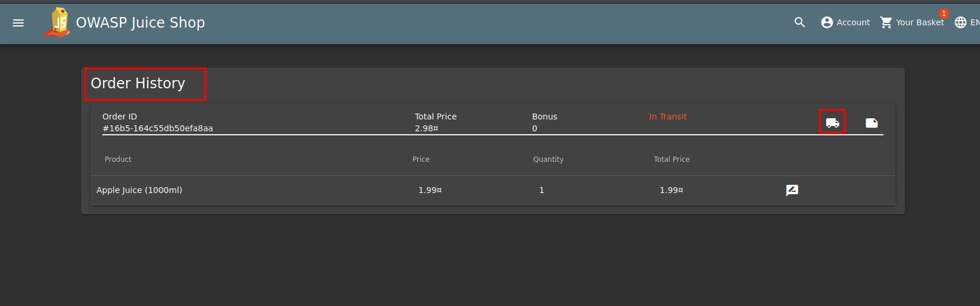
Task: Click the Quantity column header
Action: click(x=548, y=159)
